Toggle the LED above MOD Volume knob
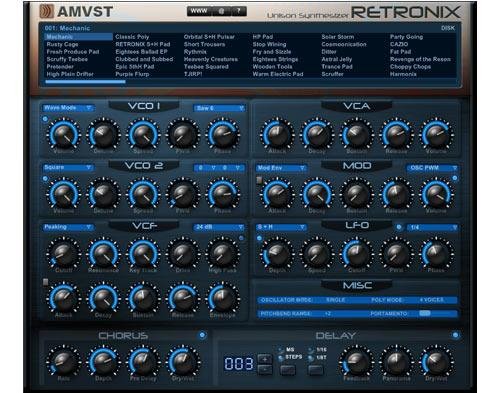The image size is (497, 393). 455,178
